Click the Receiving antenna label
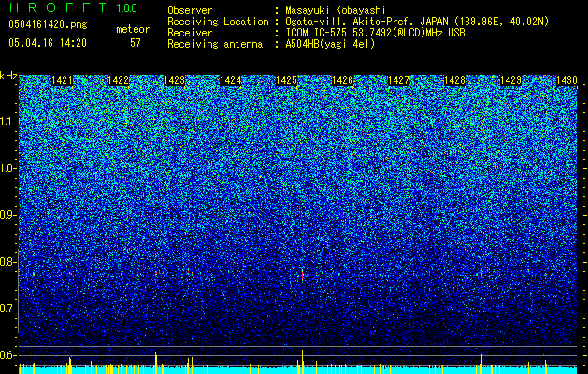The image size is (588, 374). coord(215,44)
